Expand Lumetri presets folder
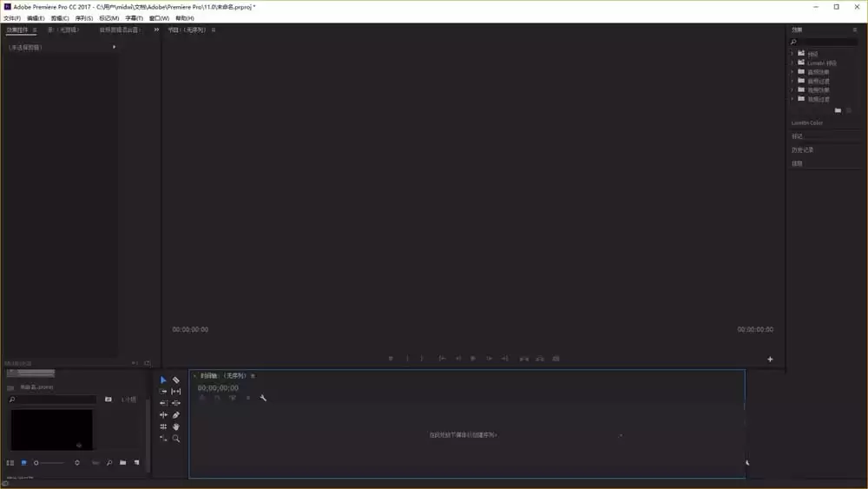The image size is (868, 489). tap(792, 63)
